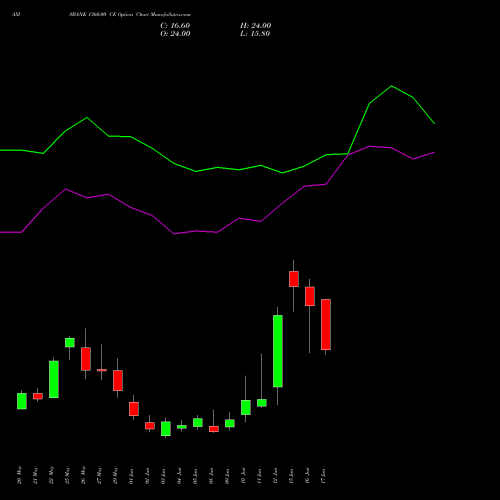The width and height of the screenshot is (500, 500).
Task: Click the high value H: 24.00
Action: click(255, 26)
